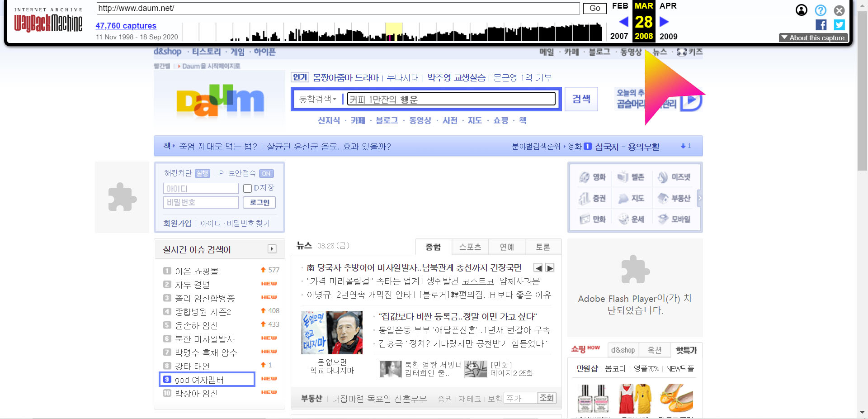Open the 모바일 mobile service icon
Screen dimensions: 868x419
(674, 219)
